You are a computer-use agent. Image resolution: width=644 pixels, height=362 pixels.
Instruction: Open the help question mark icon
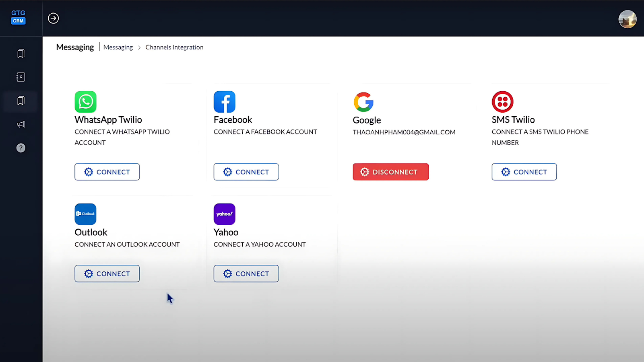pos(21,148)
